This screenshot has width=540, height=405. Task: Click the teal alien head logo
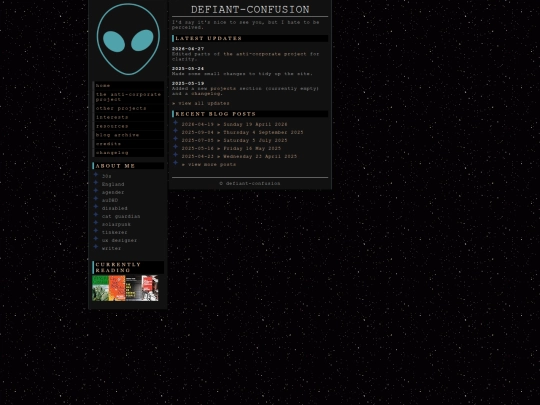pyautogui.click(x=128, y=39)
